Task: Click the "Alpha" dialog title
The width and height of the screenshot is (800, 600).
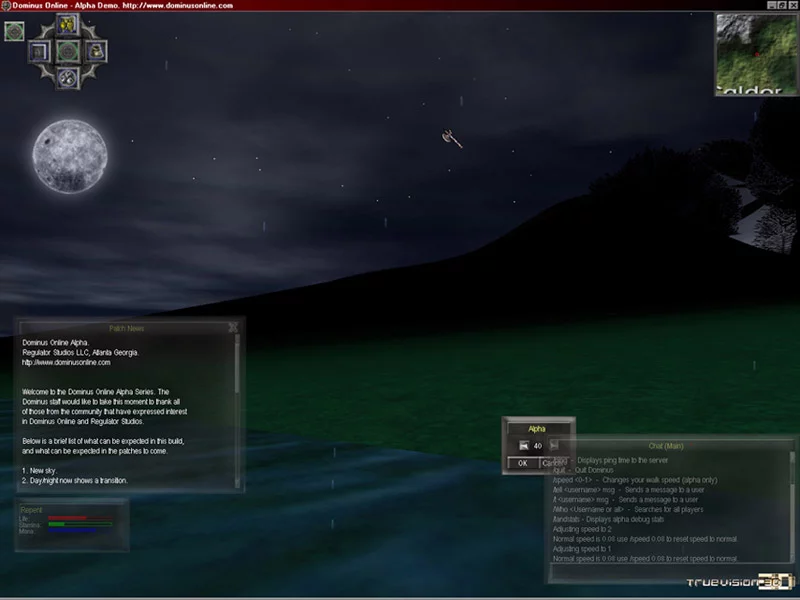Action: (x=537, y=429)
